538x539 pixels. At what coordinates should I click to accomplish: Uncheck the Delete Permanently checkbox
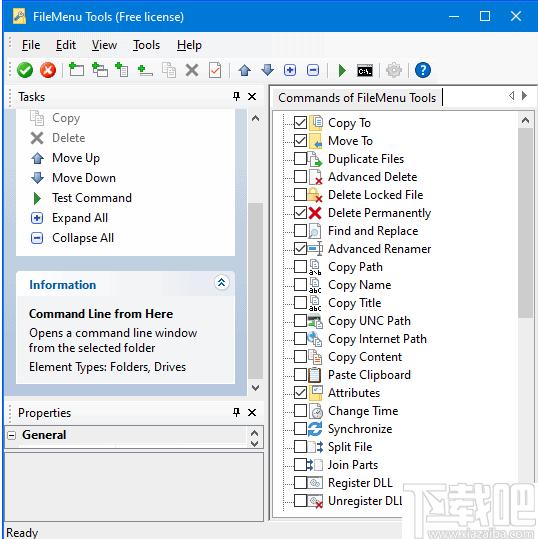pos(300,213)
